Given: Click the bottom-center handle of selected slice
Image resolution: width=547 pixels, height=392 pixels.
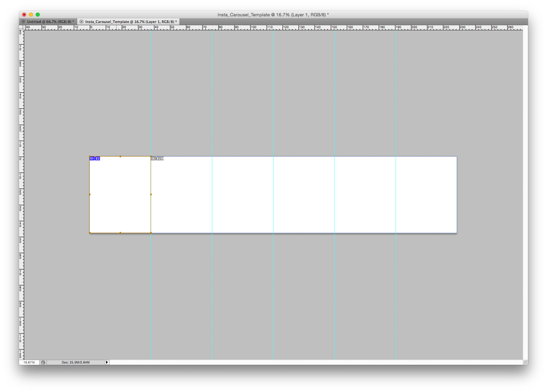Looking at the screenshot, I should click(x=120, y=233).
